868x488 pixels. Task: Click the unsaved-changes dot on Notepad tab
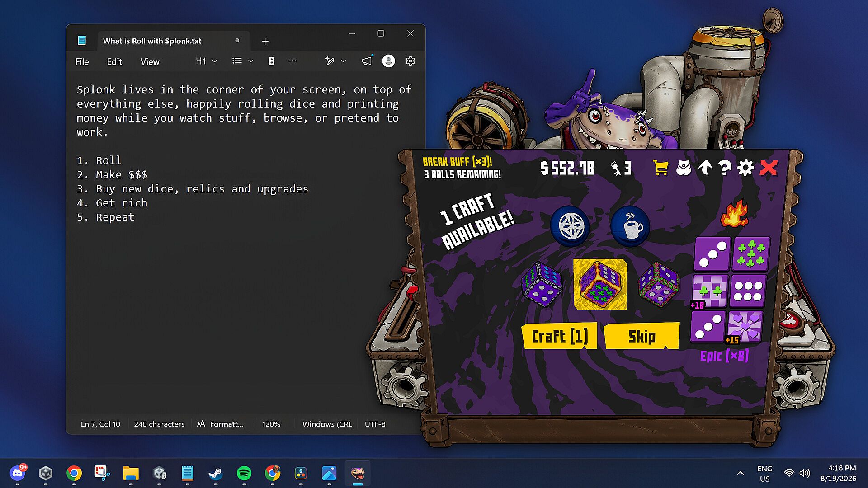[237, 41]
